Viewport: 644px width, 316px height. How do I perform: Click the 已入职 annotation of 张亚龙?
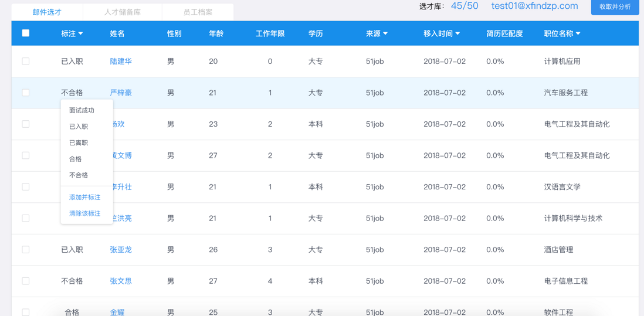[x=72, y=250]
